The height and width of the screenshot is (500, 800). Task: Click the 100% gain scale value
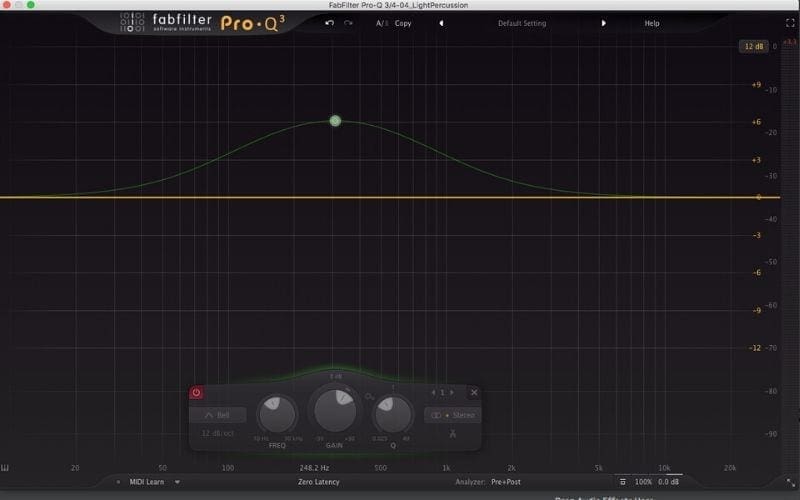click(643, 482)
